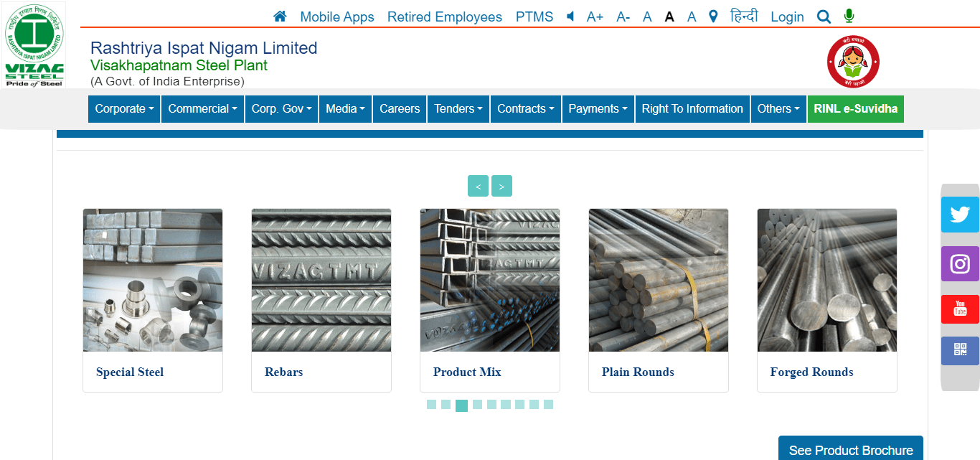This screenshot has width=980, height=460.
Task: Enable high contrast bold A mode
Action: point(669,16)
